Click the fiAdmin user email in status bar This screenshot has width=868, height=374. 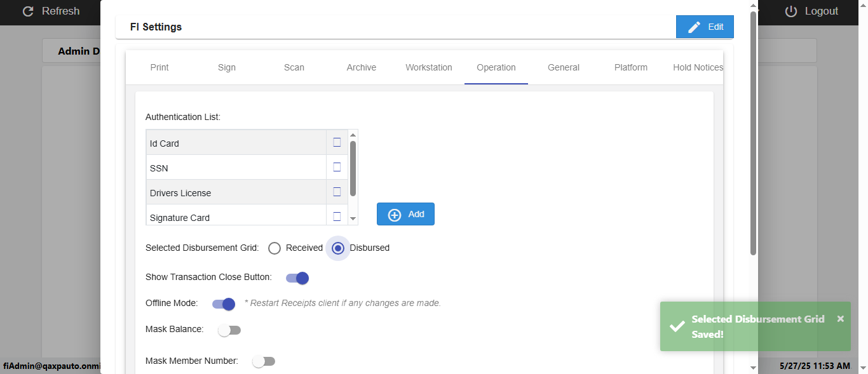point(52,366)
